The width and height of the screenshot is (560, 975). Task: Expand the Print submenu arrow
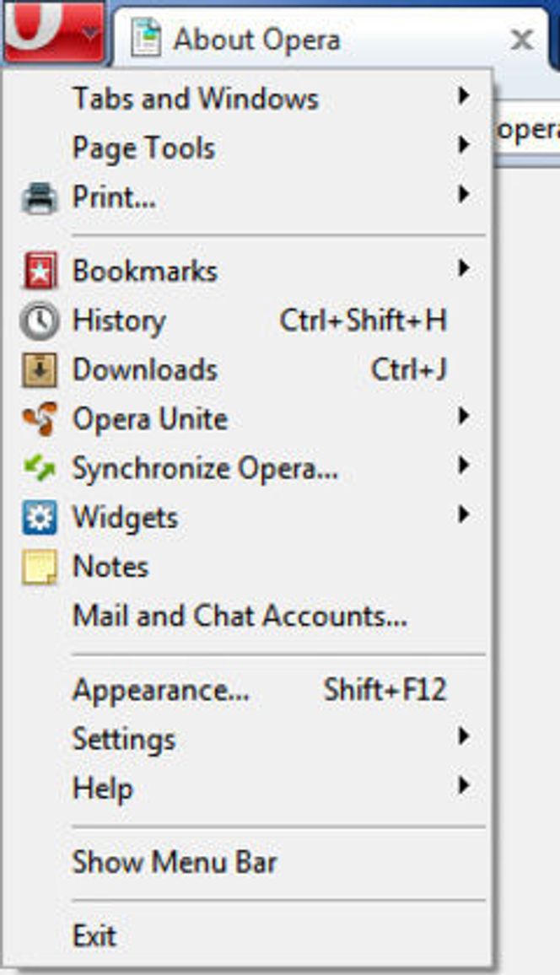coord(462,194)
